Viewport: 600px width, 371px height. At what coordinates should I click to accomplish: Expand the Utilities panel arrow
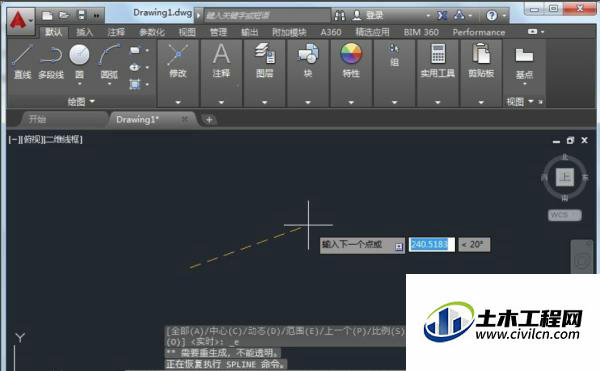pos(438,102)
